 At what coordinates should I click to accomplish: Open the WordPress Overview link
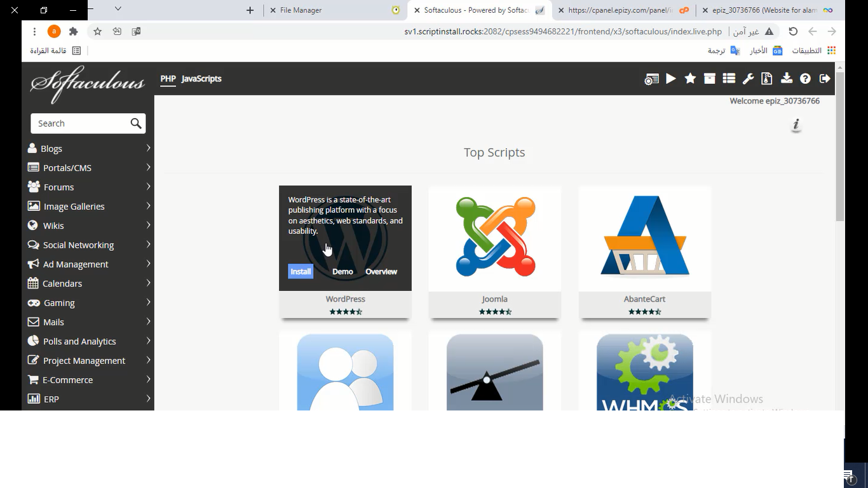[381, 271]
